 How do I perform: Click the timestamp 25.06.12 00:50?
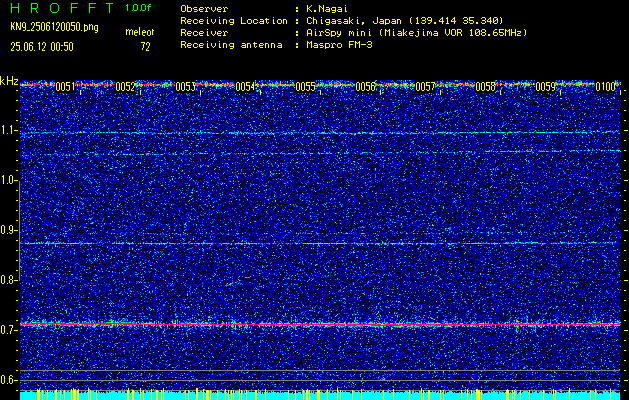click(x=42, y=47)
